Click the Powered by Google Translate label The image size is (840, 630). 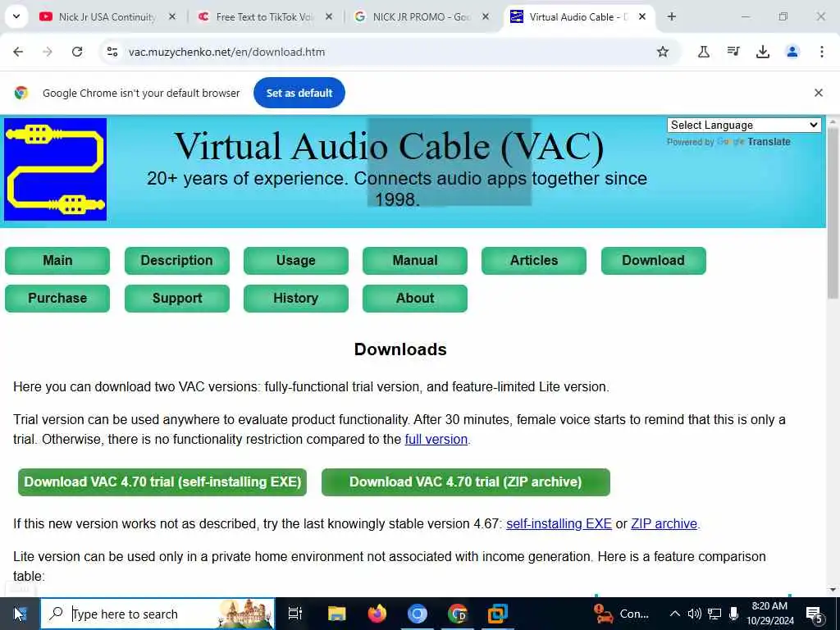728,142
